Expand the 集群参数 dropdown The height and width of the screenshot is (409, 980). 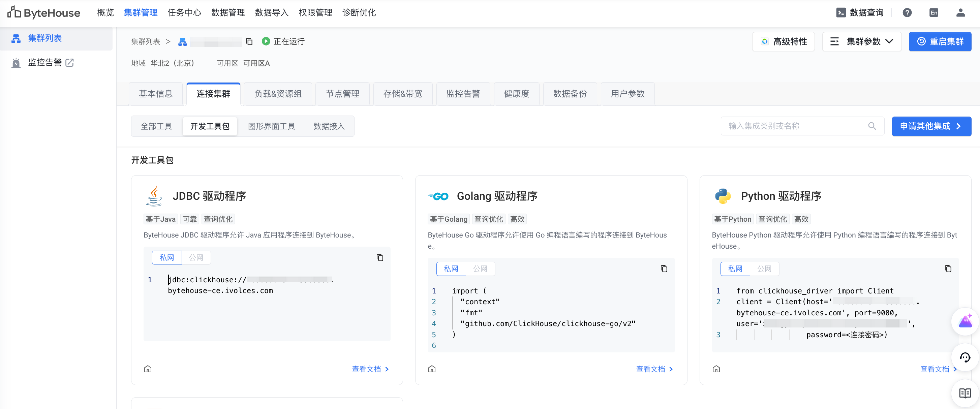tap(862, 41)
